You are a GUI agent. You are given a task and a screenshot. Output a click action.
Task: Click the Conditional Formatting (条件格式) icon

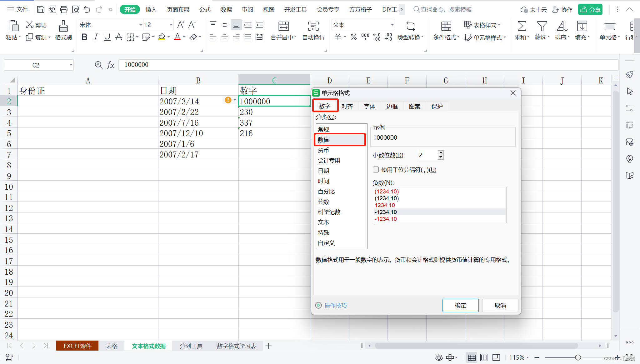[x=446, y=26]
